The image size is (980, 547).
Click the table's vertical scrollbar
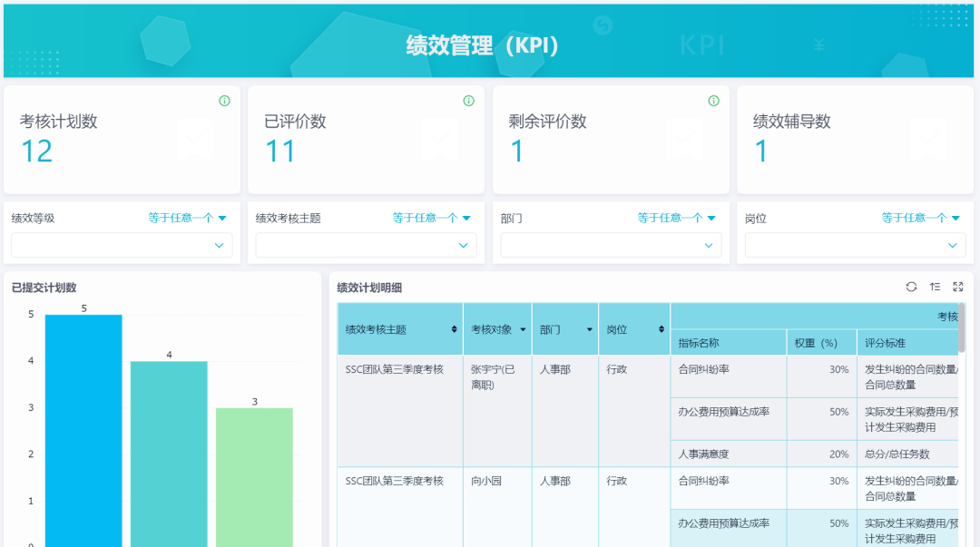[961, 328]
